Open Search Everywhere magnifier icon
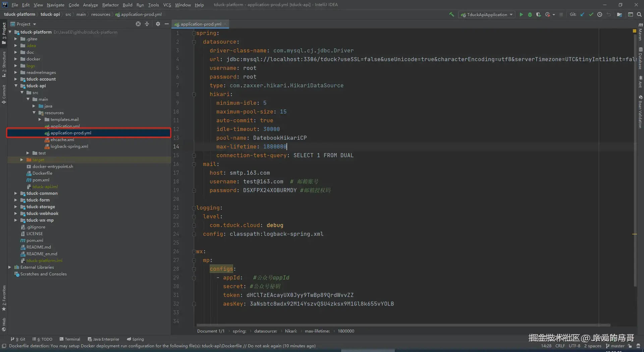Viewport: 644px width, 352px height. pos(639,14)
